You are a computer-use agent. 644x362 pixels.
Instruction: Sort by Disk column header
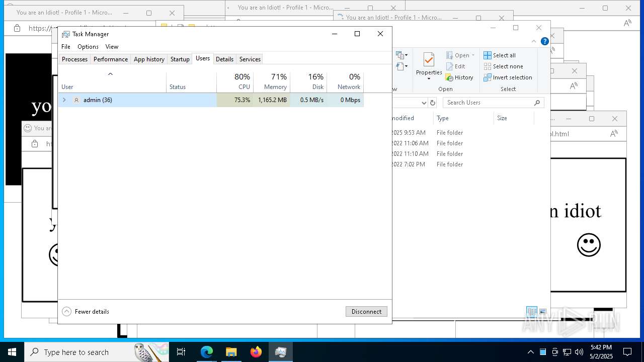click(x=308, y=82)
